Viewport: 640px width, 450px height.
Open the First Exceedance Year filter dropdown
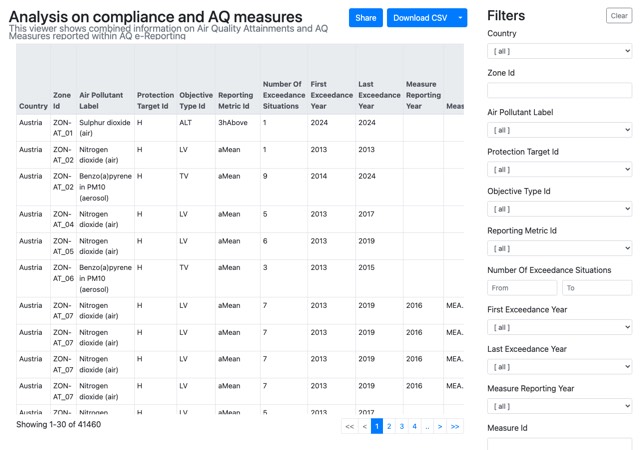coord(559,327)
